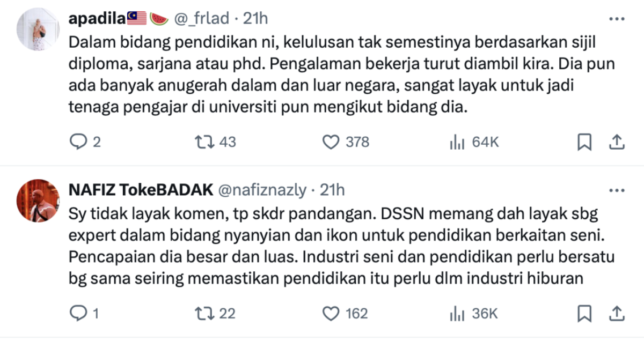Open the more options menu on apadila's tweet

pyautogui.click(x=618, y=18)
